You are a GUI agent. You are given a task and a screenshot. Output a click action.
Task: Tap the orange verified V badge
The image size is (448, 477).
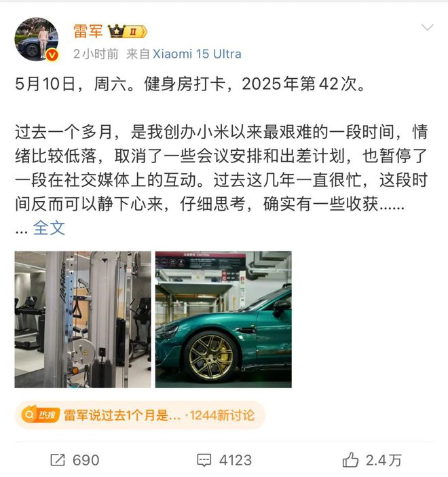click(52, 55)
